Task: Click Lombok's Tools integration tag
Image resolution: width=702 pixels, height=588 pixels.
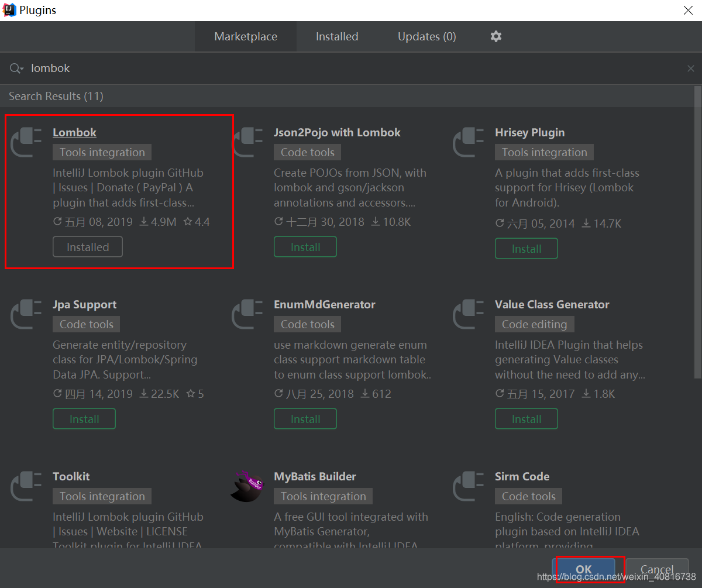Action: click(102, 152)
